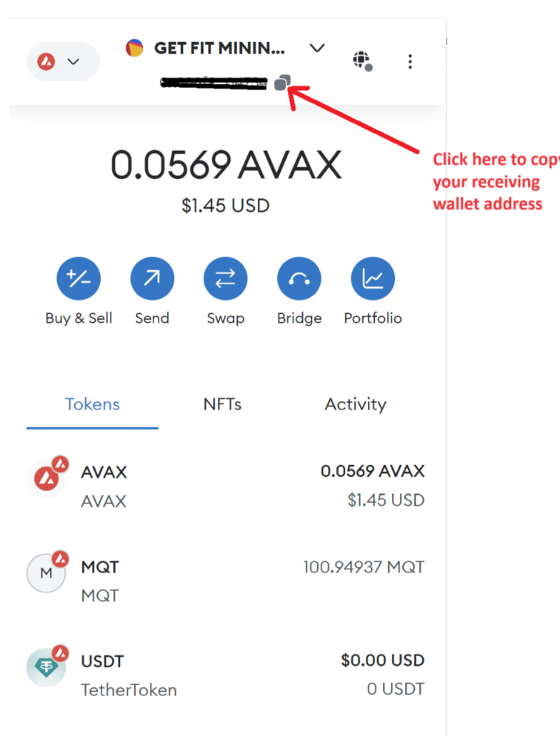Click the account avatar beside GET FIT MINING

click(134, 48)
